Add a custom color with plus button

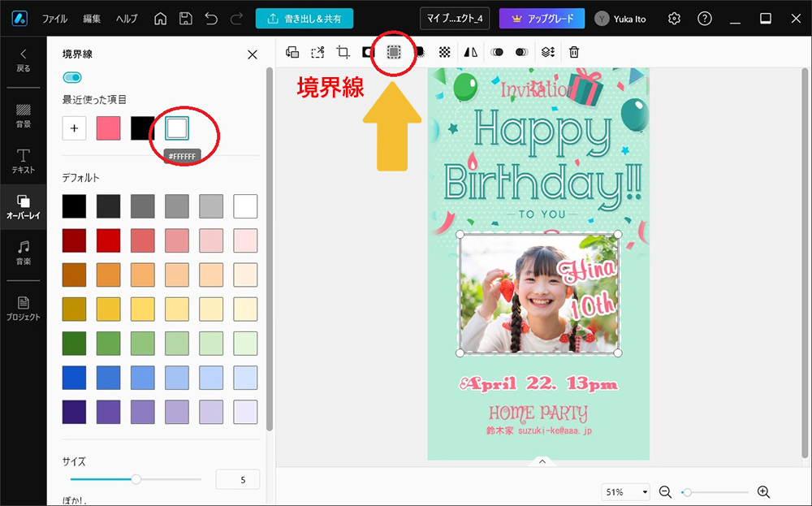[74, 128]
